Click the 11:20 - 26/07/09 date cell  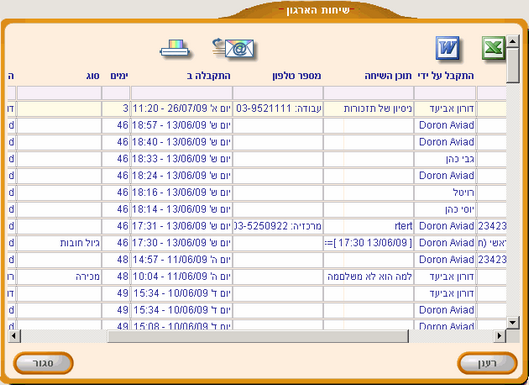[x=182, y=109]
